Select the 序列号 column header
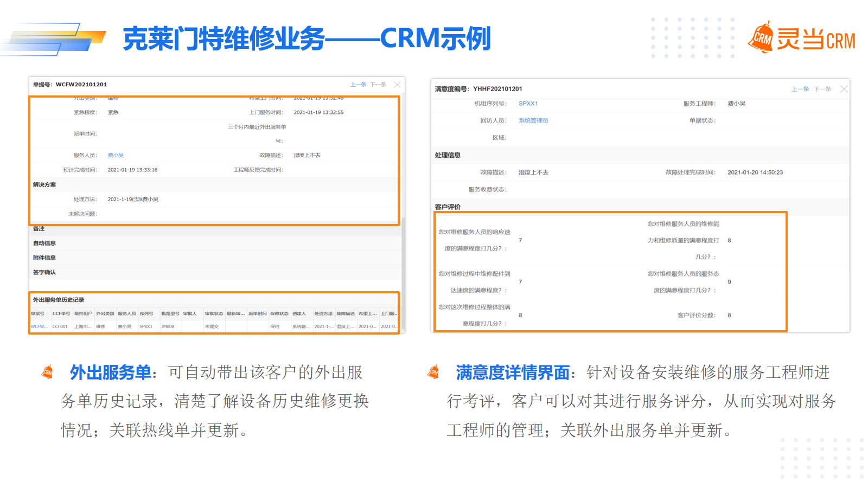 pyautogui.click(x=149, y=314)
